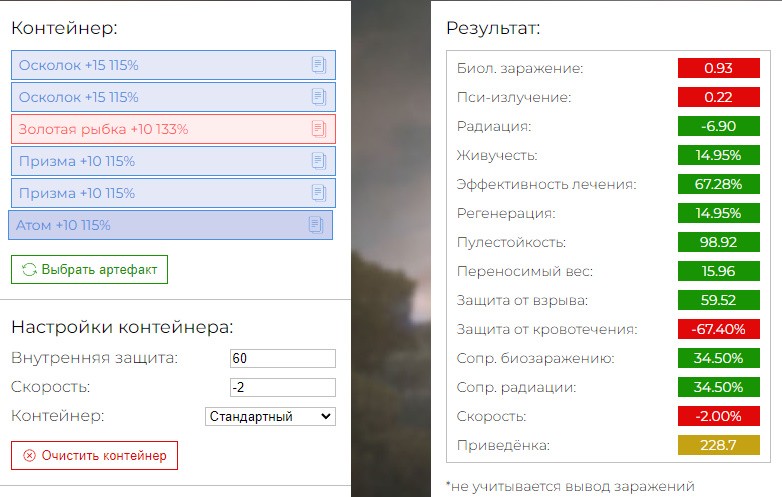The width and height of the screenshot is (782, 497).
Task: Copy the second Призма +10 115% entry
Action: click(x=319, y=192)
